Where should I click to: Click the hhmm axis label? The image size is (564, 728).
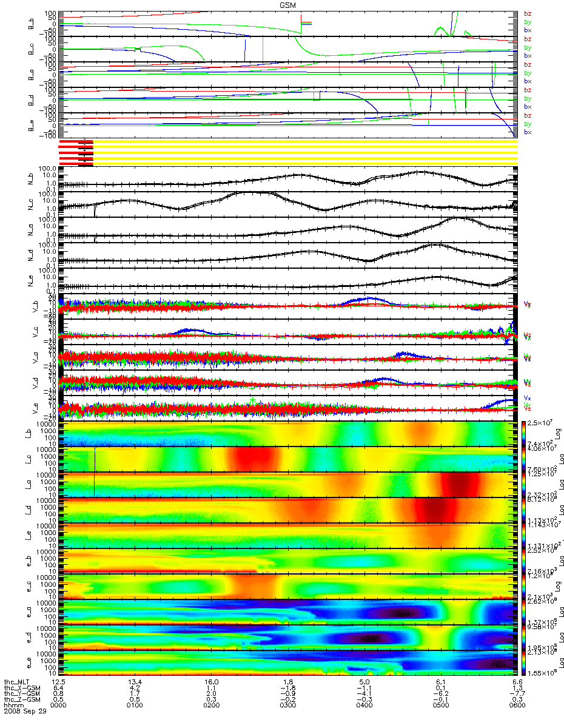13,706
